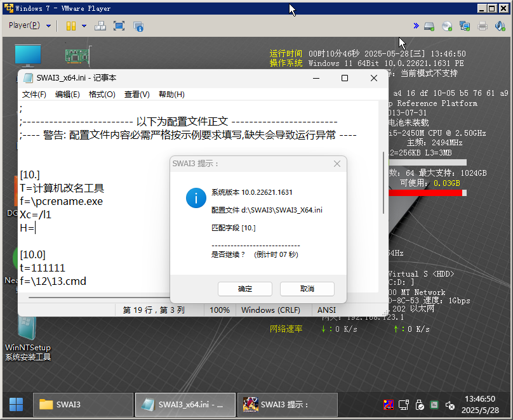Click the USB safely remove tray icon
The width and height of the screenshot is (513, 420).
419,404
